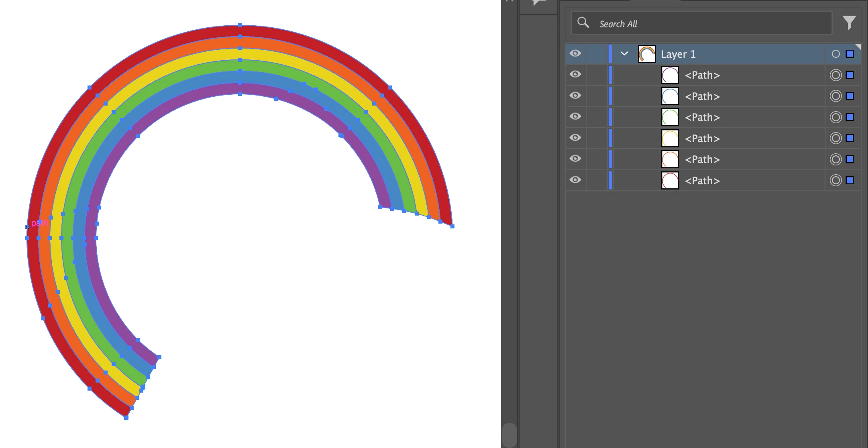Click target circle of purple path
Screen dimensions: 868x448
835,75
